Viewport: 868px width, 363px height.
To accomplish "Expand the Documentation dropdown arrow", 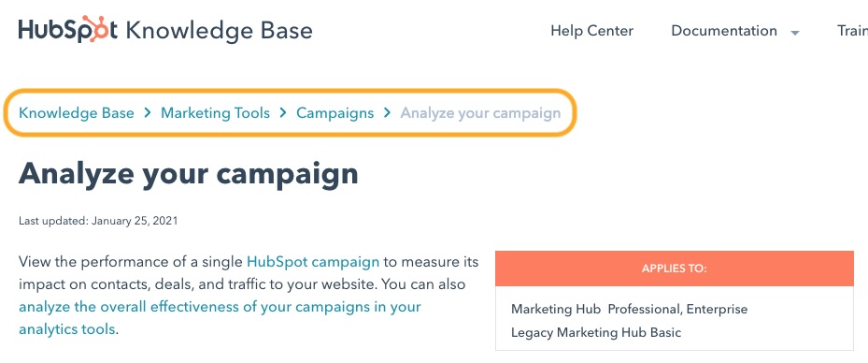I will pos(795,33).
